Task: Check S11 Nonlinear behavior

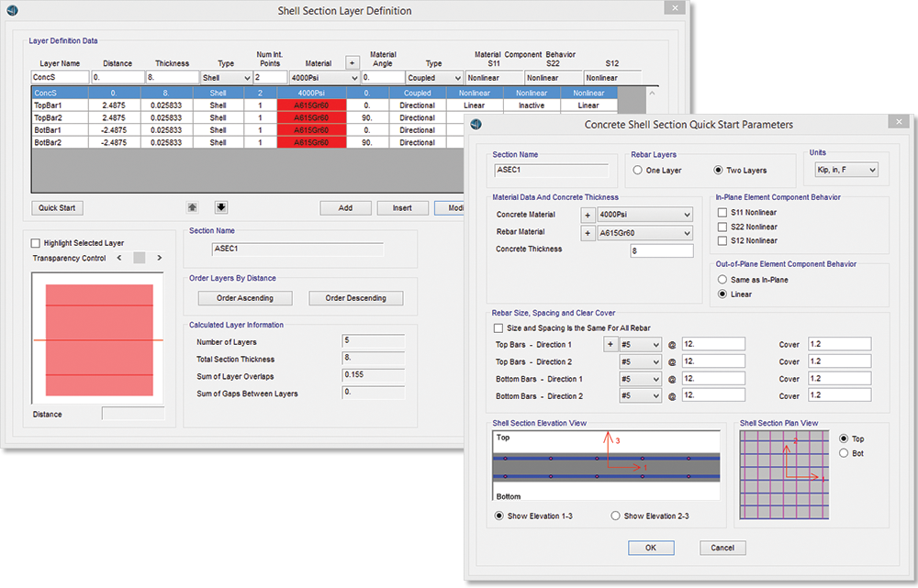Action: [x=722, y=213]
